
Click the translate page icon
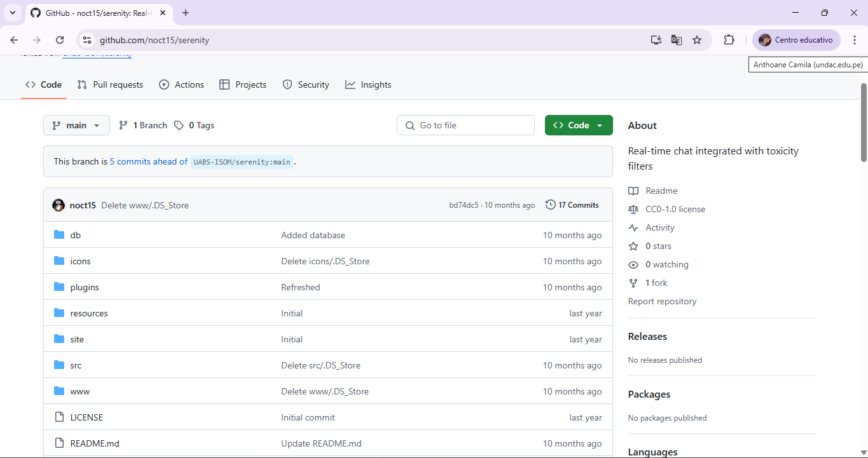[677, 40]
